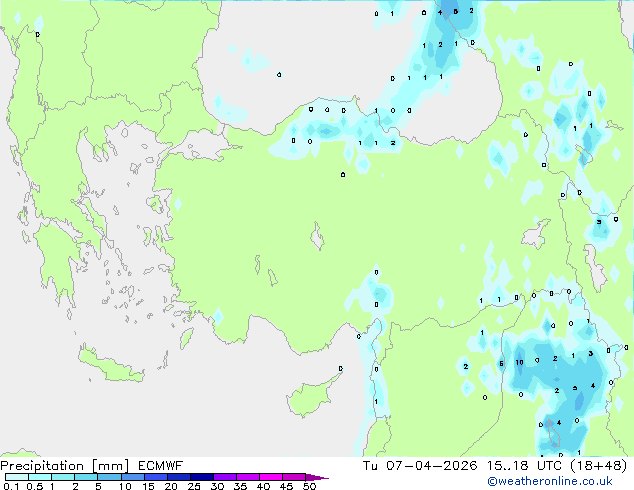Select the 20–25 mm legend color box
The width and height of the screenshot is (634, 490).
pyautogui.click(x=178, y=477)
